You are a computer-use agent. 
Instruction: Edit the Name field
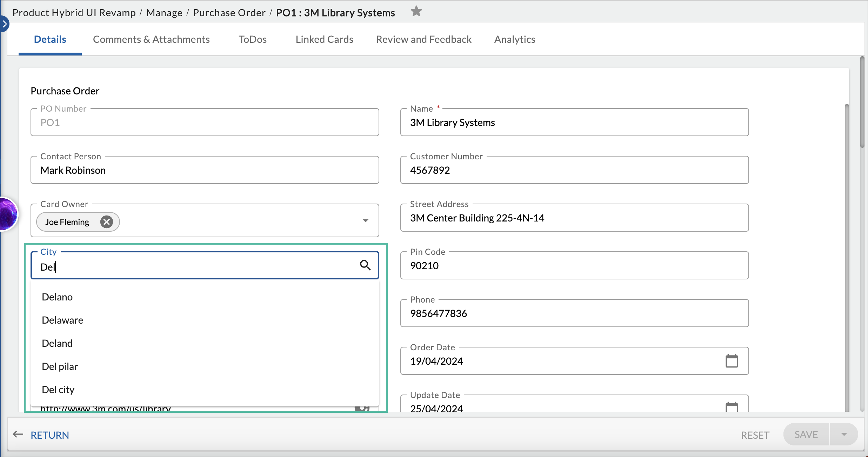click(574, 122)
